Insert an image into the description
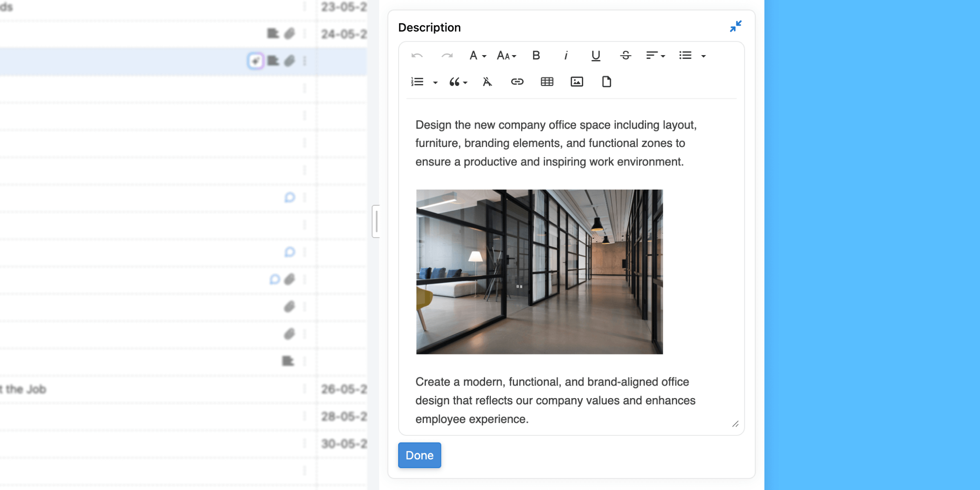This screenshot has height=490, width=980. click(577, 82)
